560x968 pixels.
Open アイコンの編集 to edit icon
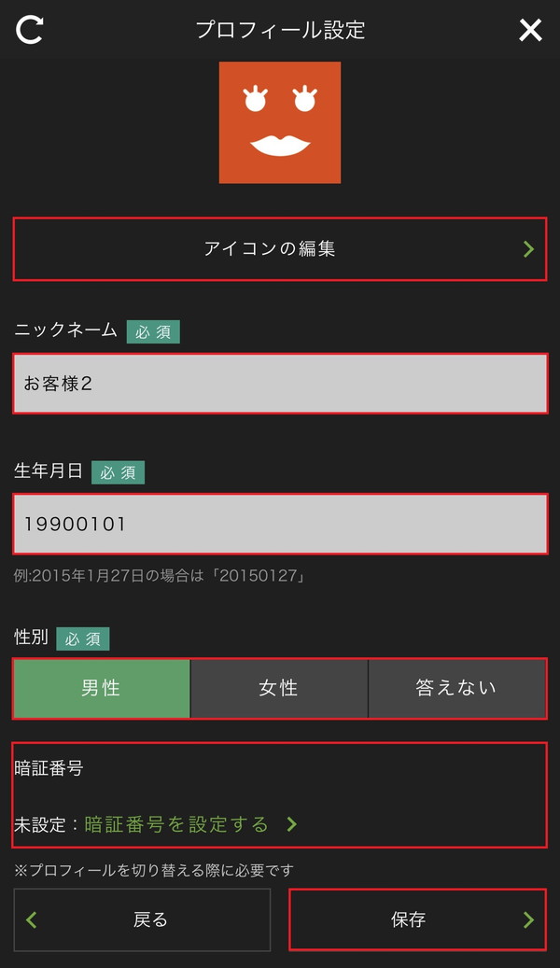280,249
